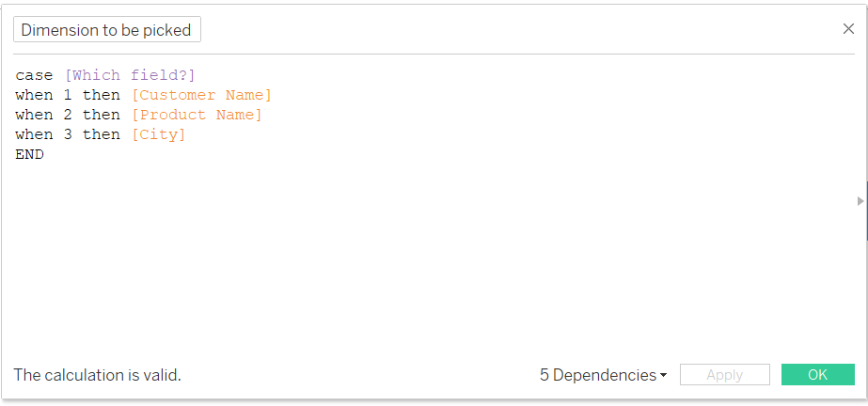This screenshot has width=868, height=406.
Task: Edit the calculation name 'Dimension to be picked'
Action: (x=107, y=29)
